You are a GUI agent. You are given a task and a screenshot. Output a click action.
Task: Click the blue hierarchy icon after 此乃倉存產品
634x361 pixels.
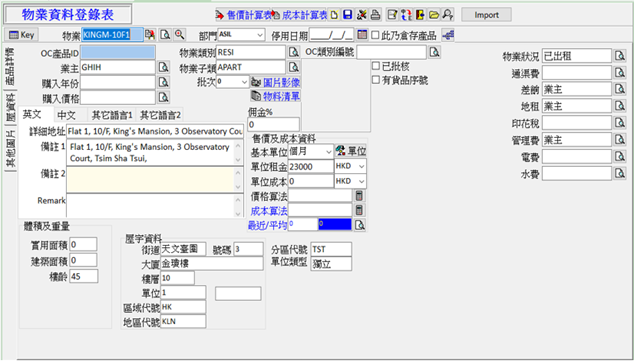click(448, 35)
